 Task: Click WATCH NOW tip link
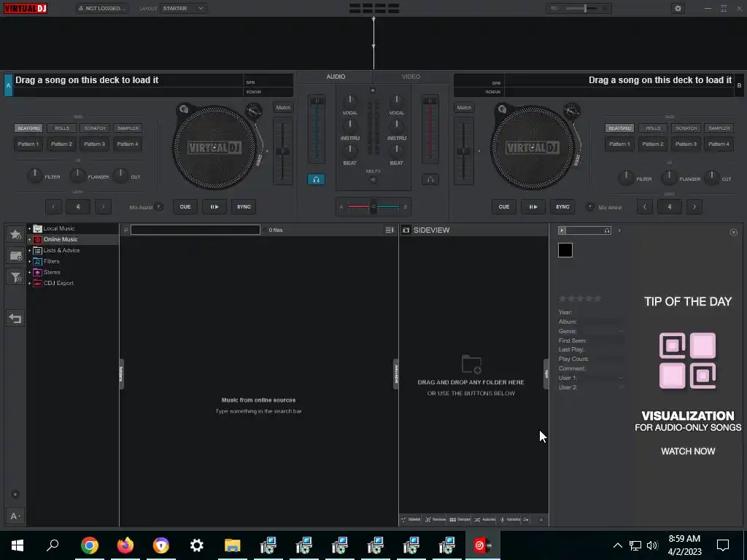pos(688,451)
